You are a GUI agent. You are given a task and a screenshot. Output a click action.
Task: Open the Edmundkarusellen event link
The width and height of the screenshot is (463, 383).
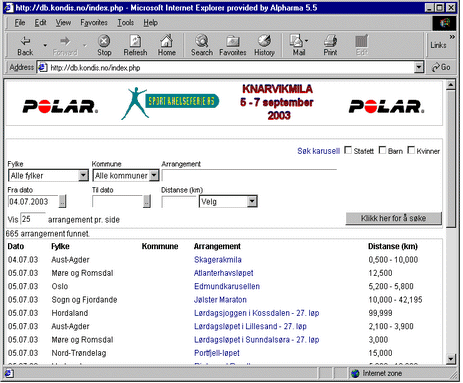pos(227,286)
